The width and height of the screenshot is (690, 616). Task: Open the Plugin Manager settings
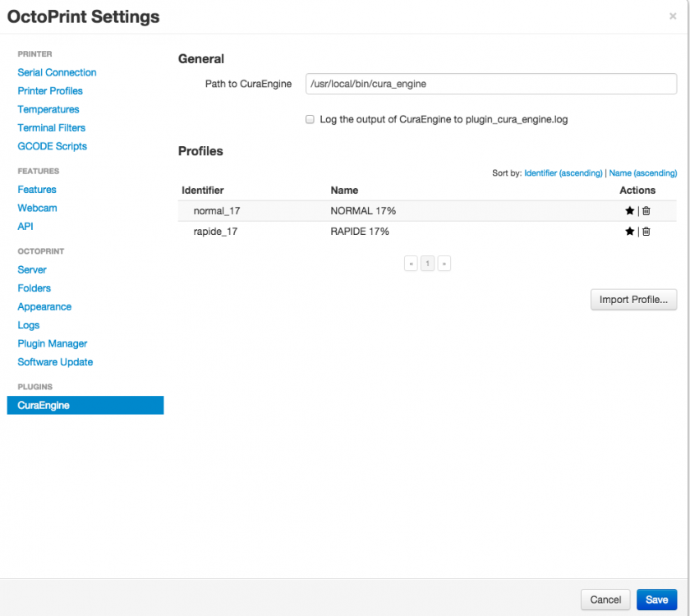[x=53, y=343]
